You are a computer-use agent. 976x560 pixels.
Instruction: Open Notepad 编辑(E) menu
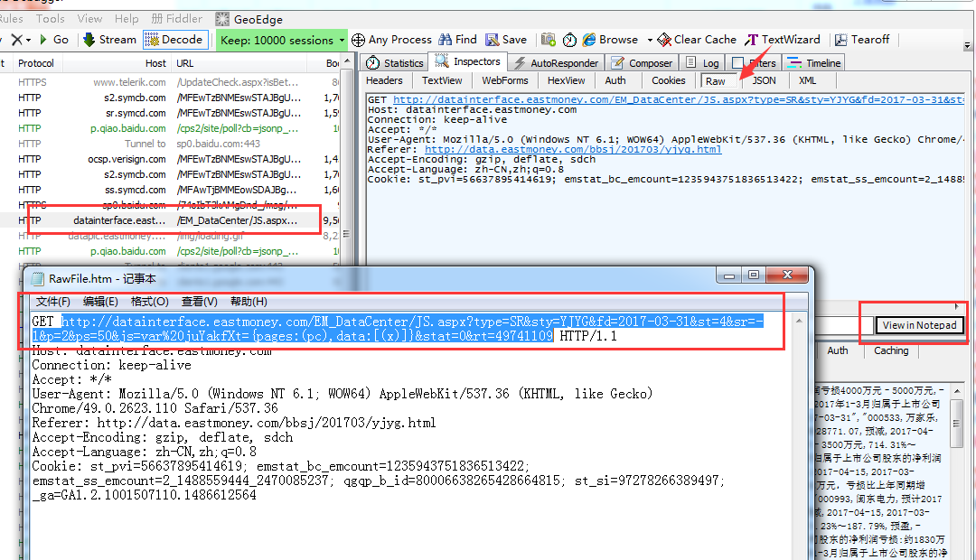(x=101, y=302)
